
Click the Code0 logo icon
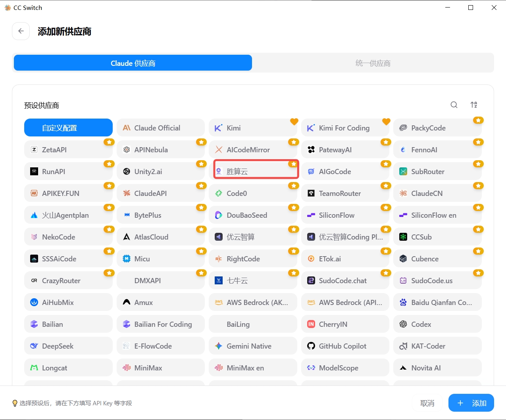click(219, 193)
